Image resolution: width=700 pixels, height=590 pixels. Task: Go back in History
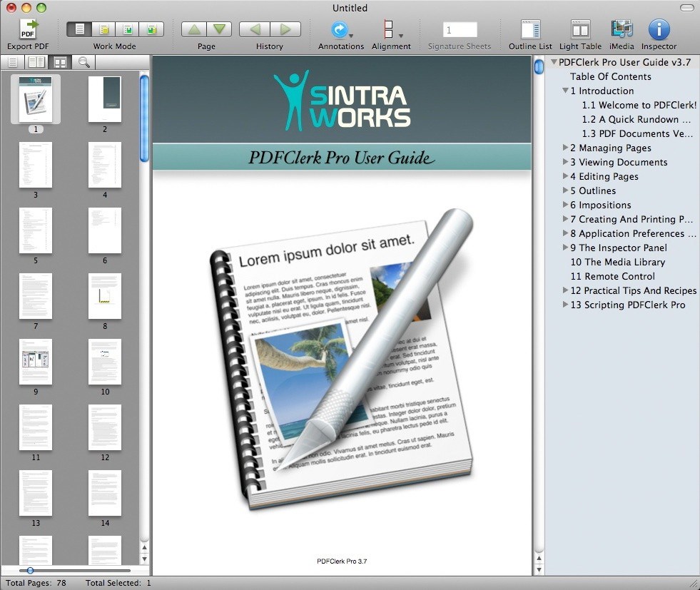[x=255, y=29]
